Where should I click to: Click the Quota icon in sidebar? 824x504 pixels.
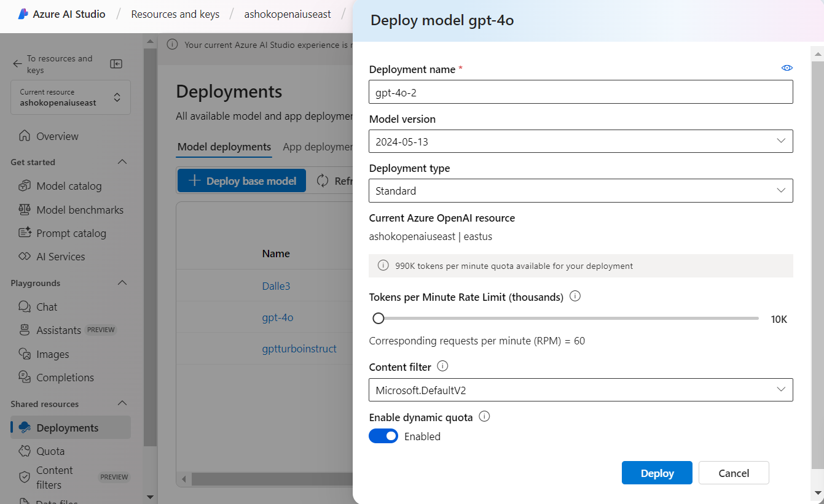click(x=25, y=451)
